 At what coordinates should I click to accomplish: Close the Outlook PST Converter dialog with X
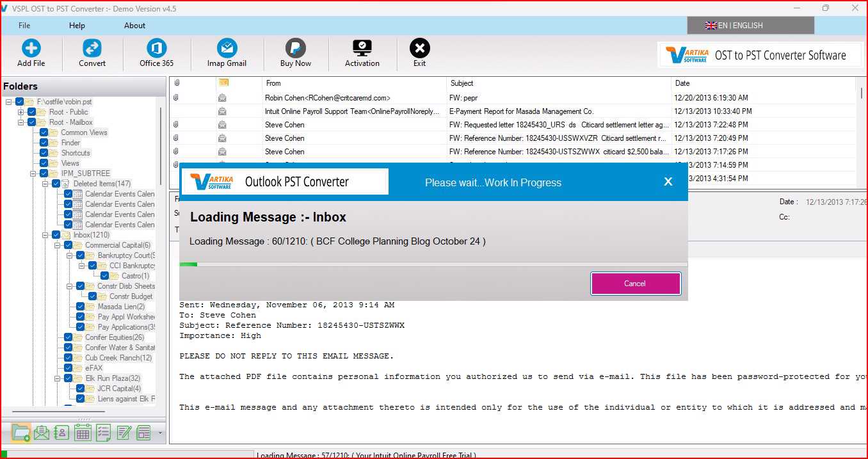[x=668, y=182]
